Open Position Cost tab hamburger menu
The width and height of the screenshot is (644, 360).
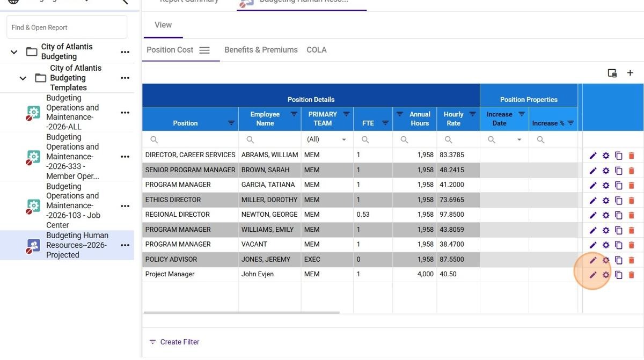204,50
